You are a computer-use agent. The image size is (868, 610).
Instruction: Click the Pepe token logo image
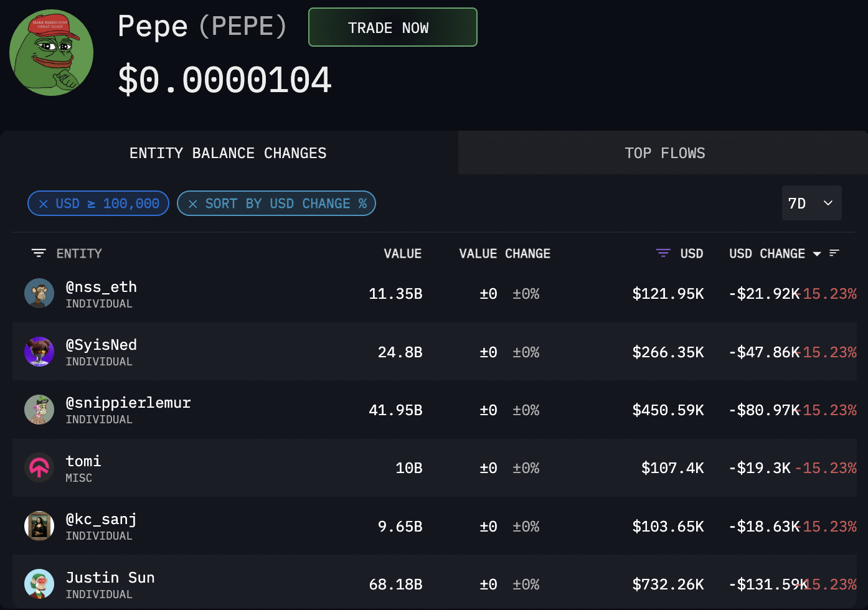[52, 53]
